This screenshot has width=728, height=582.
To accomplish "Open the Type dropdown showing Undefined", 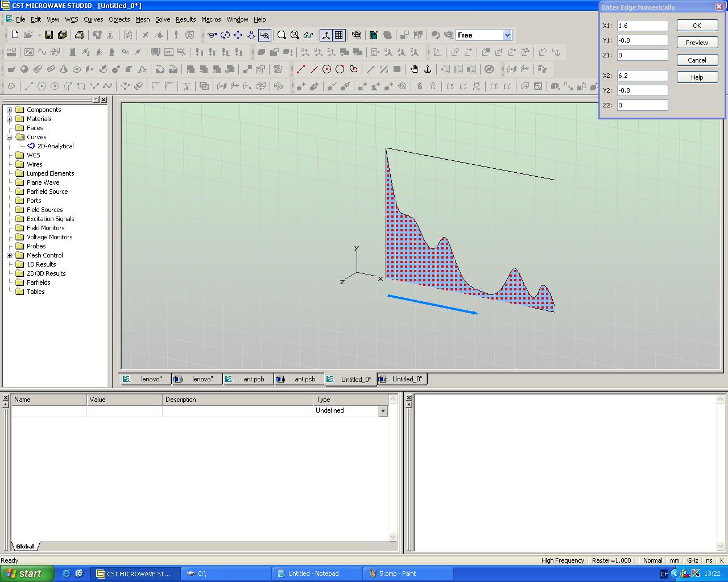I will click(383, 411).
